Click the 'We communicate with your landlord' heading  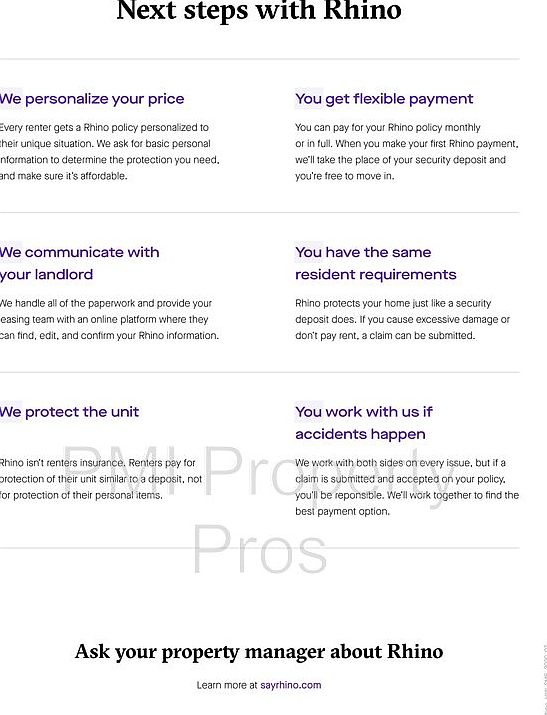point(80,263)
